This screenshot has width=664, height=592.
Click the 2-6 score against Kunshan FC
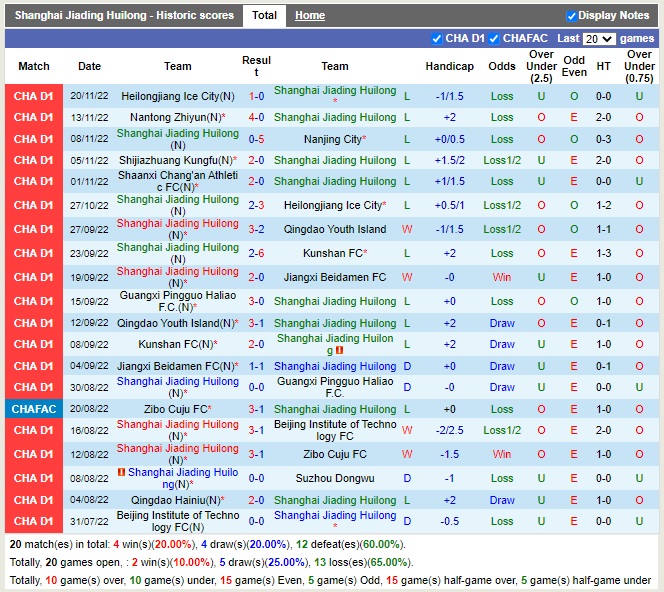pos(256,254)
